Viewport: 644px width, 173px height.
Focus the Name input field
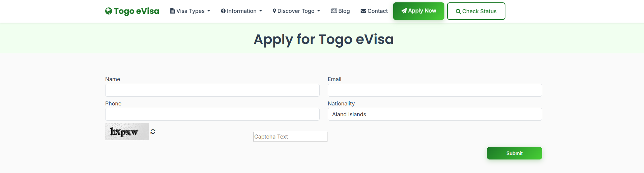pos(212,90)
